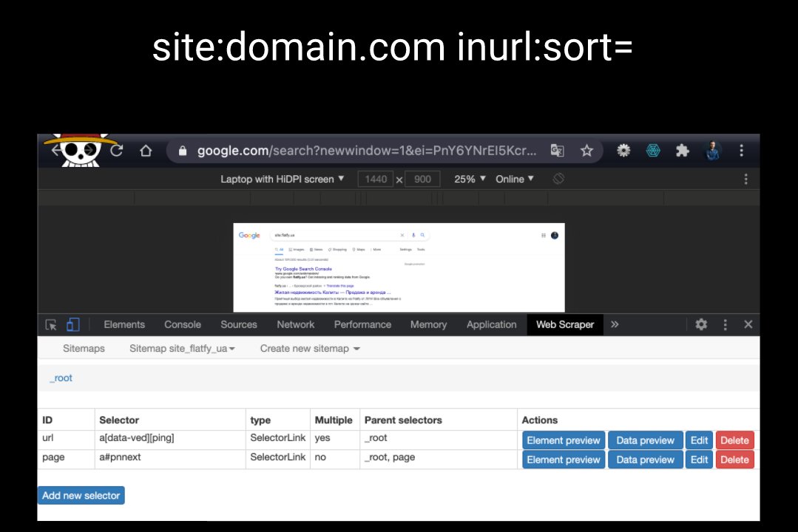Screen dimensions: 798x532
Task: Click the _root breadcrumb link
Action: (x=61, y=378)
